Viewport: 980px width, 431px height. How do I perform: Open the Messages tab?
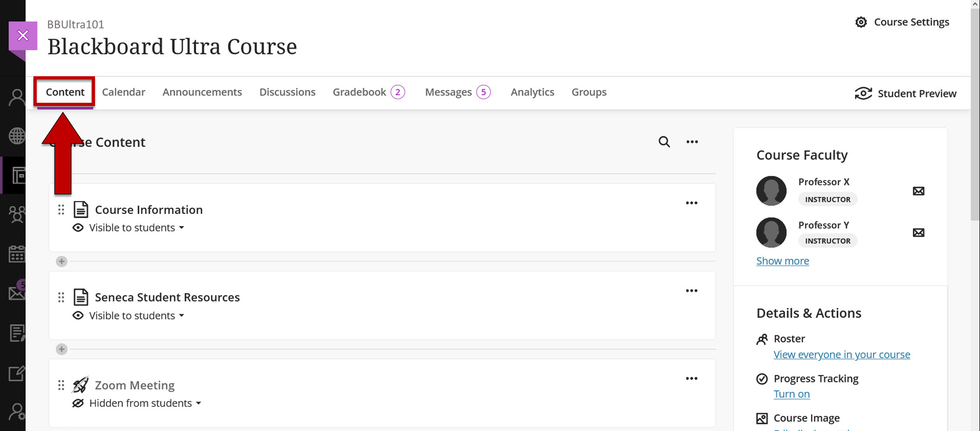[448, 92]
